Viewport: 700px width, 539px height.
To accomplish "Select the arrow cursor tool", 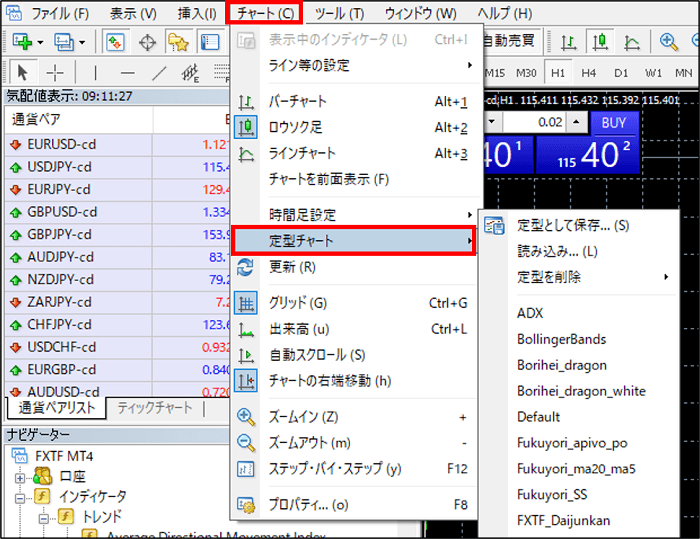I will (24, 73).
